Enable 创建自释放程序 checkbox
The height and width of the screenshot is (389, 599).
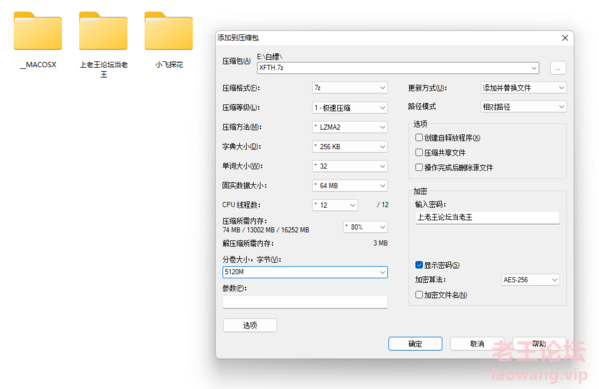click(x=419, y=137)
